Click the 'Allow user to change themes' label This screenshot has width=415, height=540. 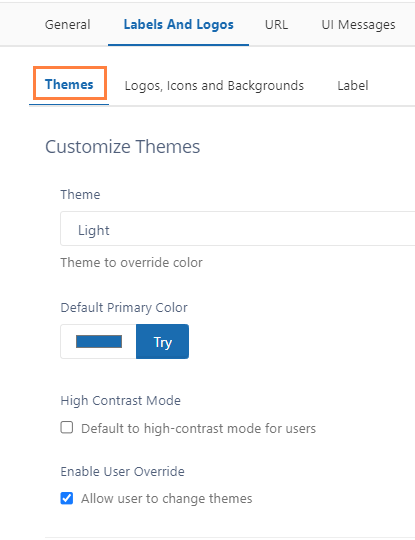(x=167, y=499)
